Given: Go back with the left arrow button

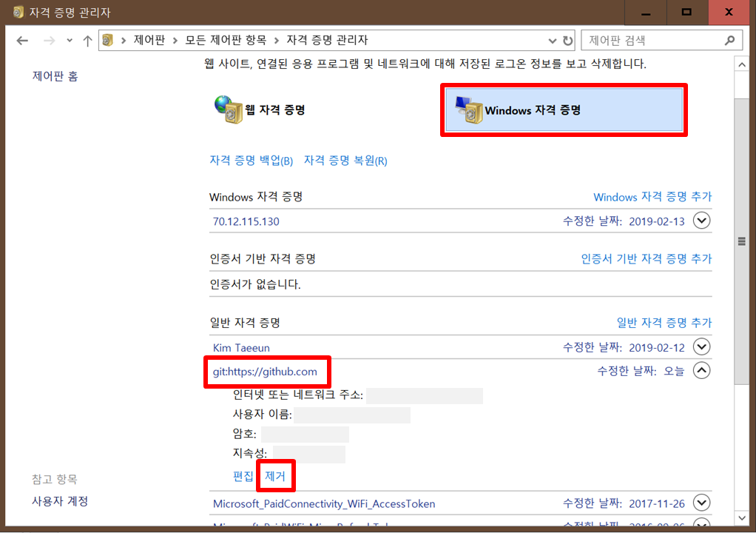Looking at the screenshot, I should click(x=22, y=41).
